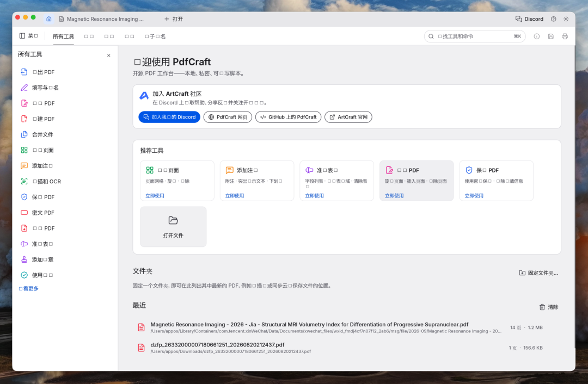Click the blue join Discord button

(x=169, y=117)
